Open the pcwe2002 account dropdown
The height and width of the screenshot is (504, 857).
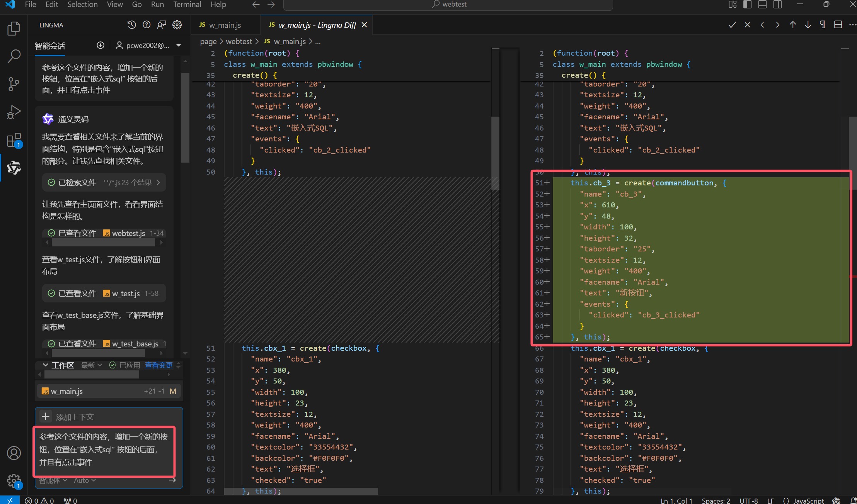pyautogui.click(x=179, y=46)
